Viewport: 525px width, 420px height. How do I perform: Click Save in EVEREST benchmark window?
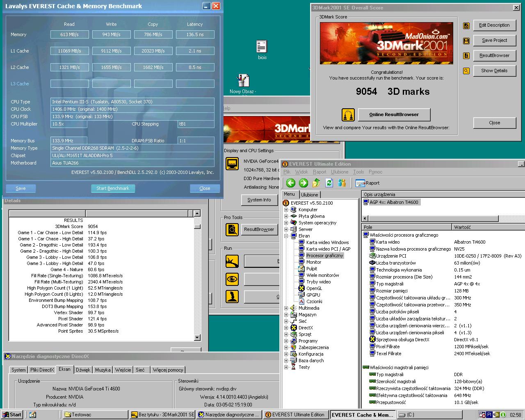(x=21, y=188)
